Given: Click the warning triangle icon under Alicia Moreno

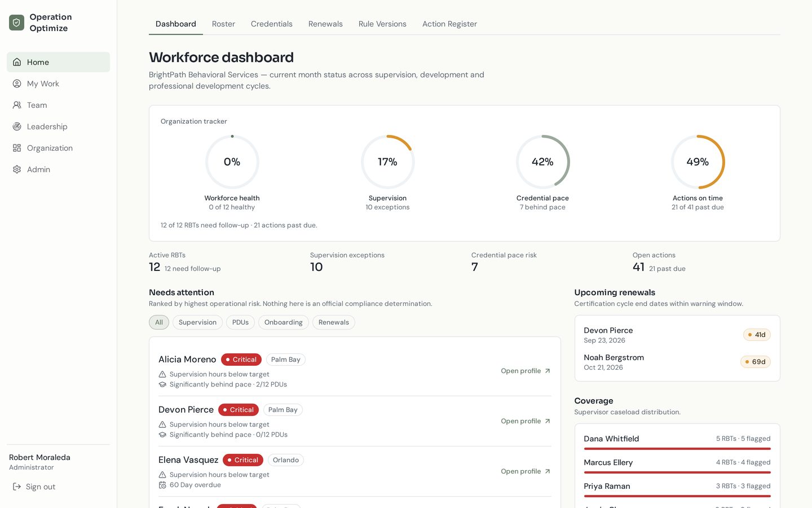Looking at the screenshot, I should coord(162,374).
